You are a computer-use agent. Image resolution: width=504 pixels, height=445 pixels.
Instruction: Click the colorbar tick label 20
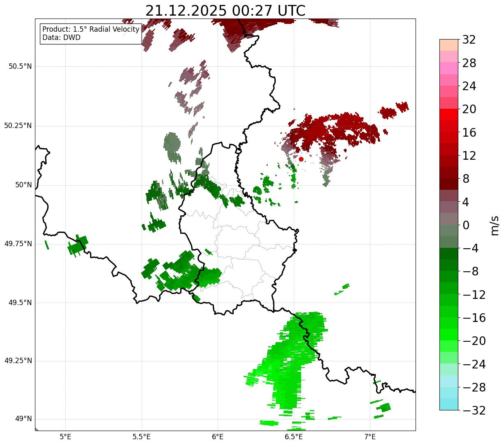[469, 110]
